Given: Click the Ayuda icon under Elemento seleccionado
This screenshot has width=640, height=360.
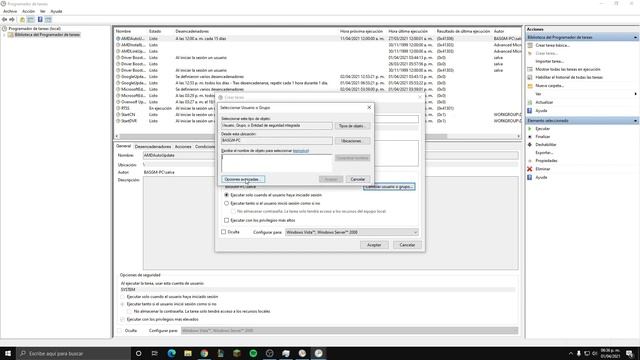Looking at the screenshot, I should (530, 178).
